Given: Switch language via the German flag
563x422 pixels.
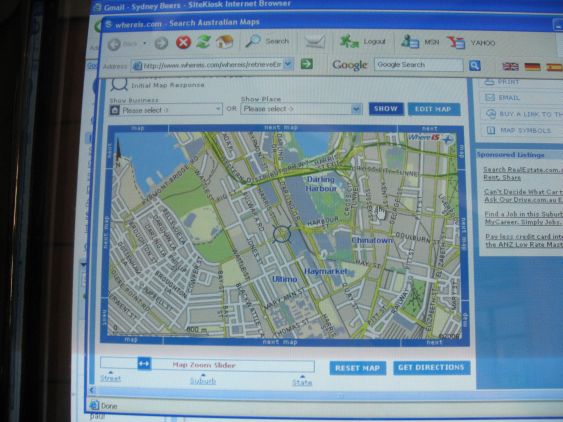Looking at the screenshot, I should point(532,66).
